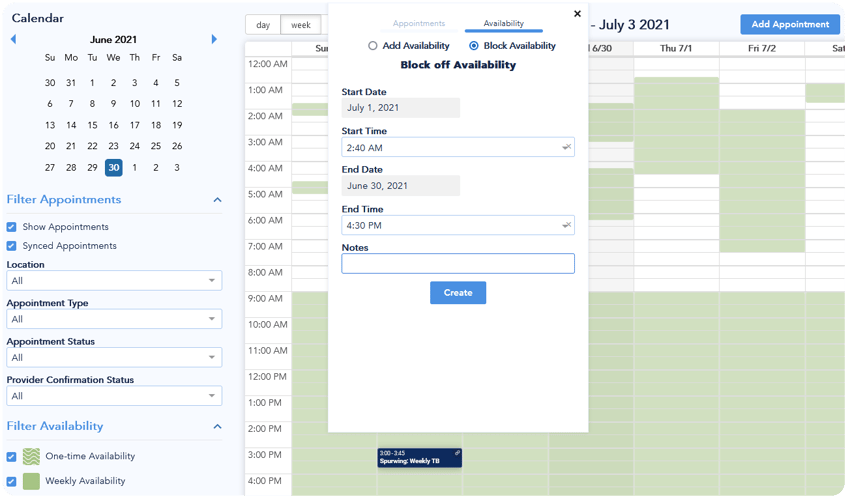Click the Thu 7/1 column header
Screen dimensions: 850x497
[676, 48]
